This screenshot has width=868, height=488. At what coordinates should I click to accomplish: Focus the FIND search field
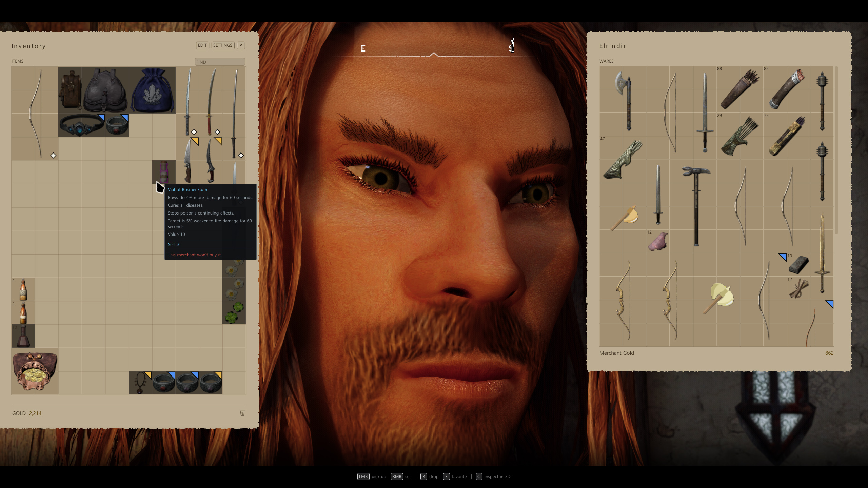pos(220,62)
